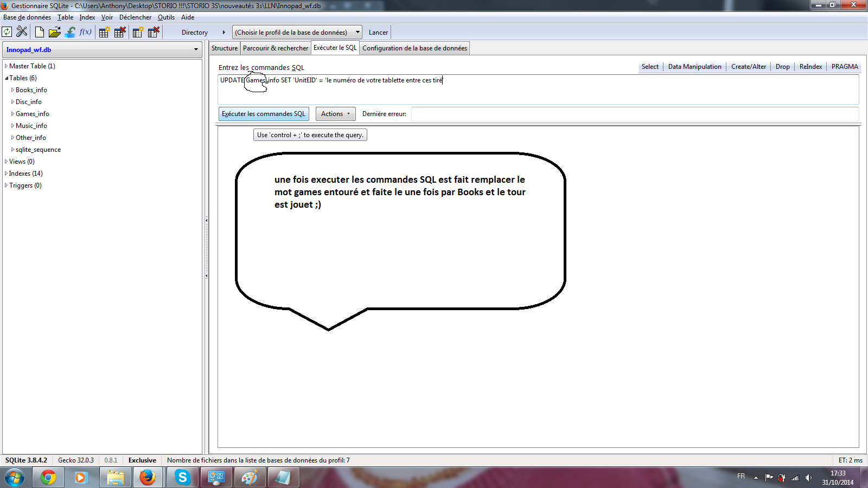The height and width of the screenshot is (488, 868).
Task: Open Firefox from the Windows taskbar
Action: (148, 477)
